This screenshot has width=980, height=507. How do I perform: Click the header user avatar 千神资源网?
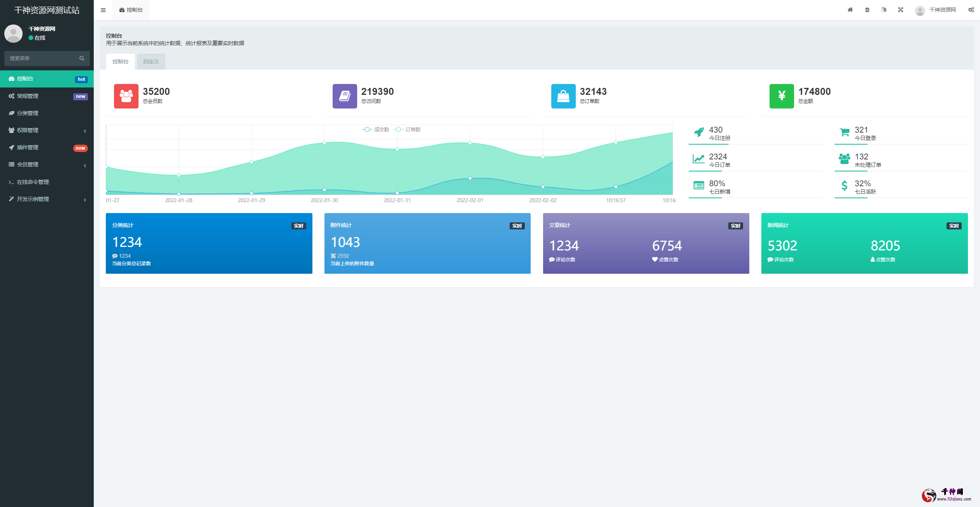pos(920,10)
